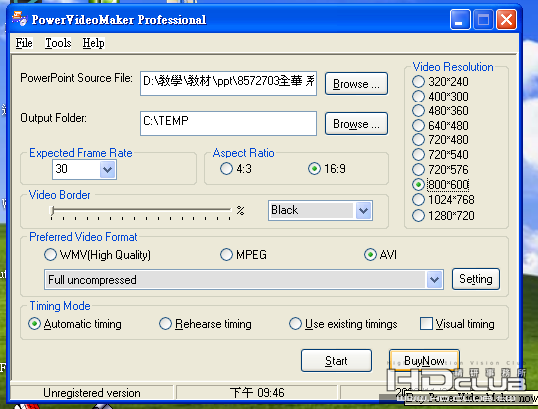Click the PowerVideoMaker title bar app icon

point(19,19)
